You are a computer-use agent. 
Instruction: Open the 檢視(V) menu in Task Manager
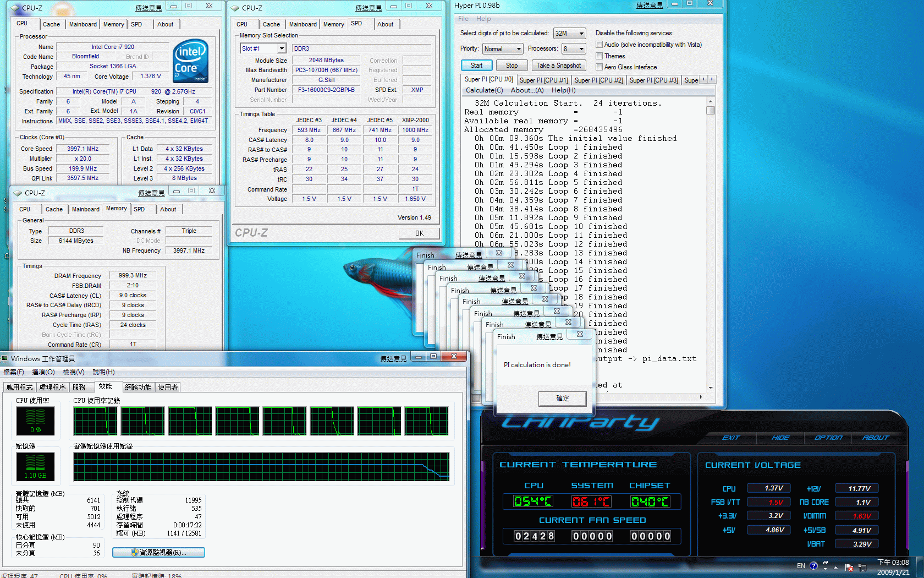[74, 372]
